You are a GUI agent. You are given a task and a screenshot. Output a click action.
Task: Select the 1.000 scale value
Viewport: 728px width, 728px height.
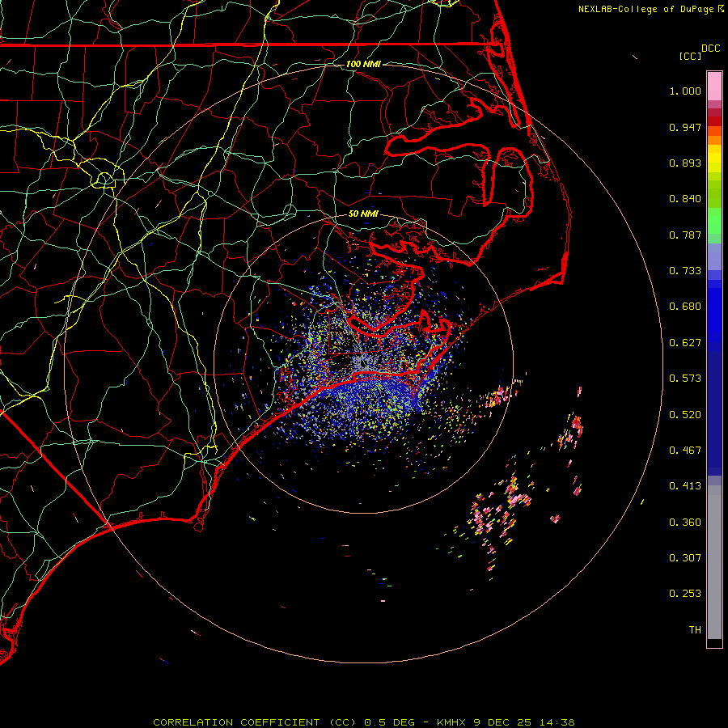[685, 91]
